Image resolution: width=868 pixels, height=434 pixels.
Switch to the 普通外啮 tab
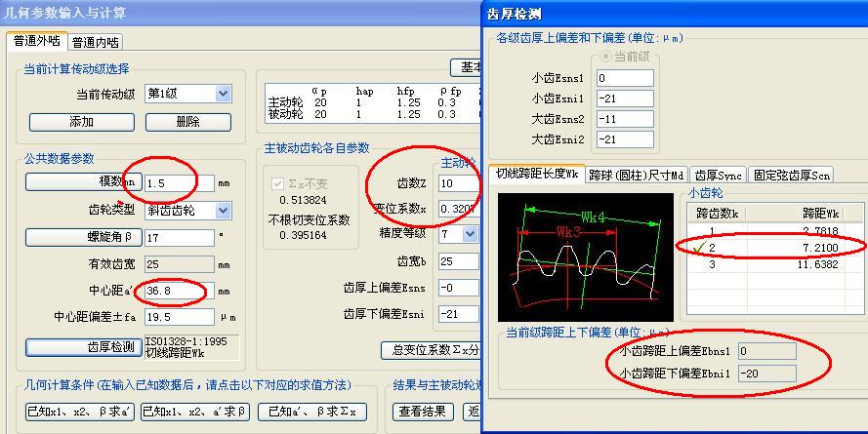(x=37, y=42)
